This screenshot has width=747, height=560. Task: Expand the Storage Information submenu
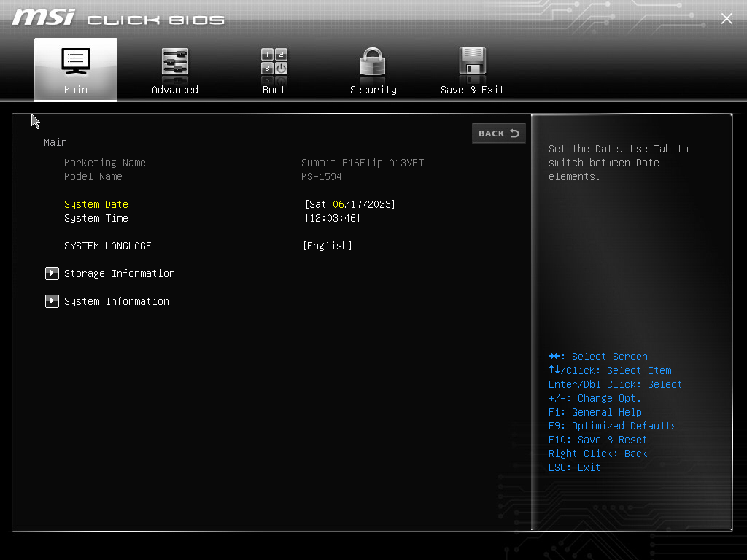point(120,273)
